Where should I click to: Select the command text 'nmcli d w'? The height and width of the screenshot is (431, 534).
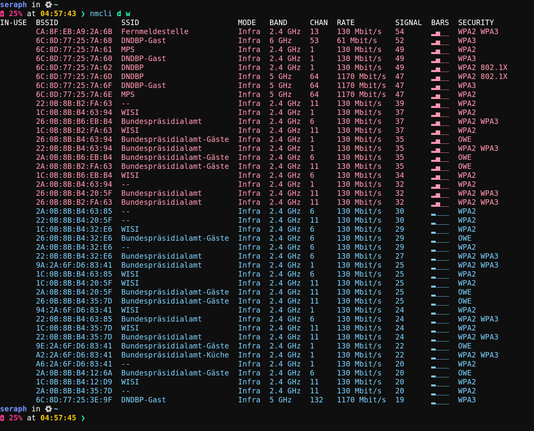[x=110, y=14]
